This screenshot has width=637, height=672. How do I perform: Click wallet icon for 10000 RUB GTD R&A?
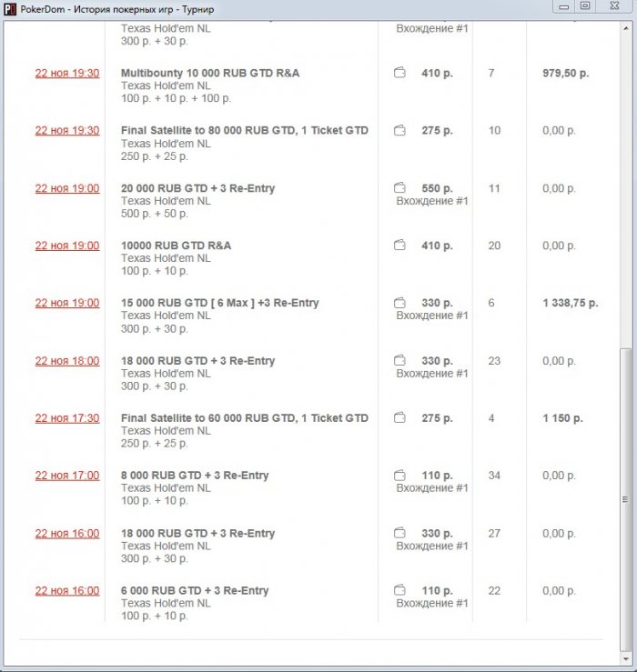(x=399, y=246)
